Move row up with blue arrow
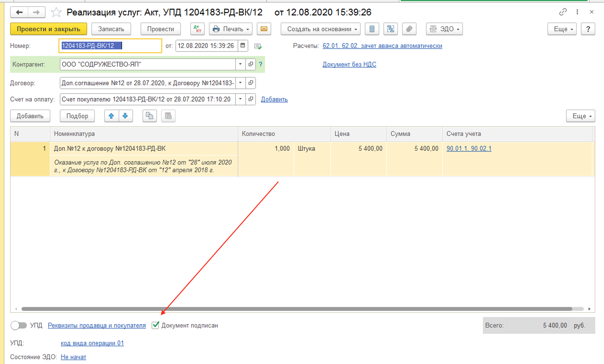Viewport: 604px width, 364px height. 111,116
